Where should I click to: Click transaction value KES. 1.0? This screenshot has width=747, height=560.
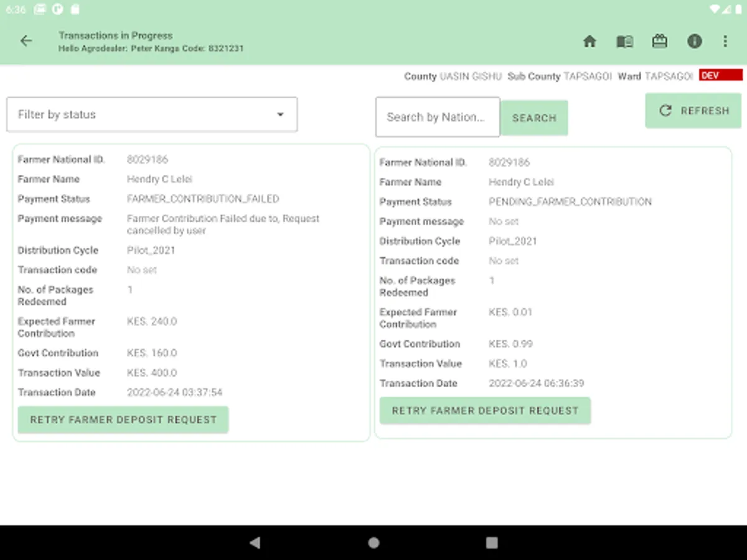point(508,363)
